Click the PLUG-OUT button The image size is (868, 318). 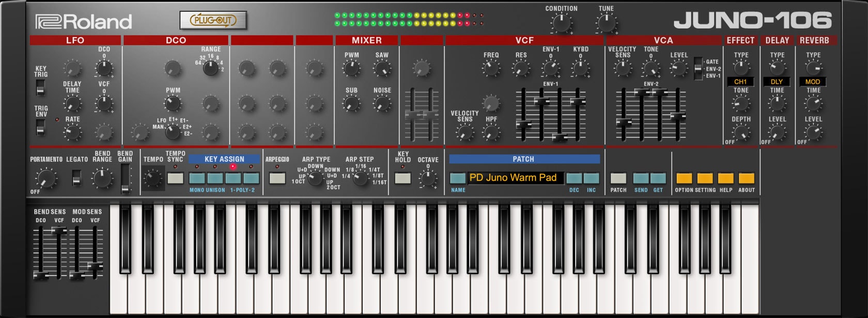(x=213, y=21)
